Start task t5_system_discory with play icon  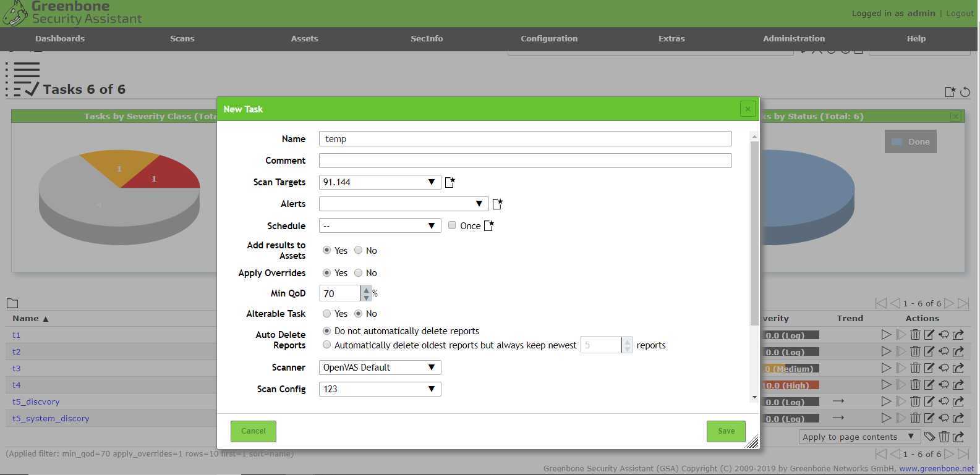886,418
